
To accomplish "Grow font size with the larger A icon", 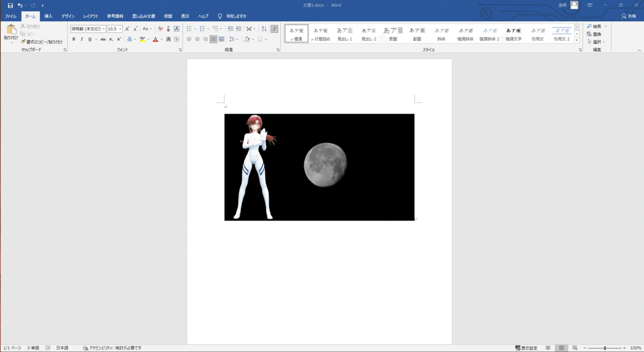I will [x=128, y=29].
